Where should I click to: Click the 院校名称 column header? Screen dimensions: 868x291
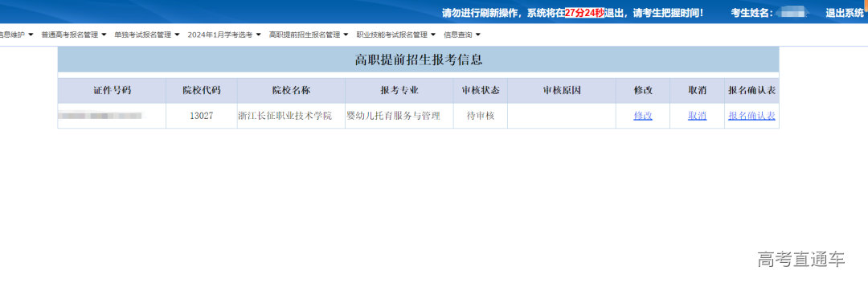pos(291,91)
